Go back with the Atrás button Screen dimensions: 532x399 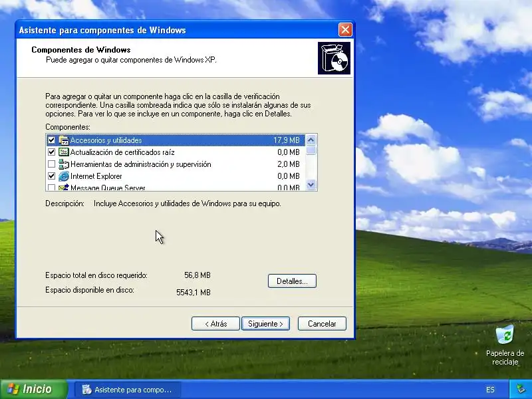(x=215, y=324)
